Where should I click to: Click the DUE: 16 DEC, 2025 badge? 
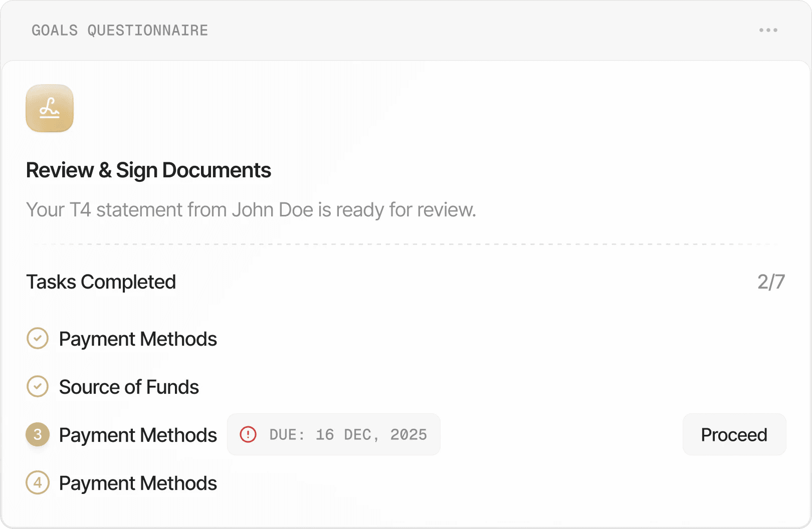pyautogui.click(x=334, y=434)
